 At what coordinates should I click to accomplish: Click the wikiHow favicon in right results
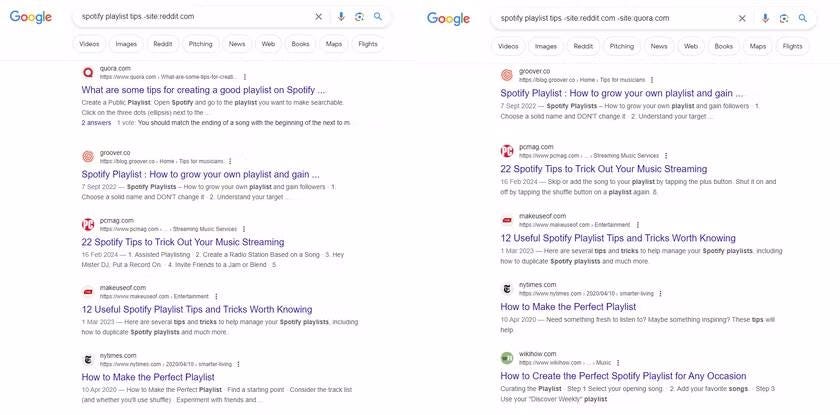pos(507,358)
